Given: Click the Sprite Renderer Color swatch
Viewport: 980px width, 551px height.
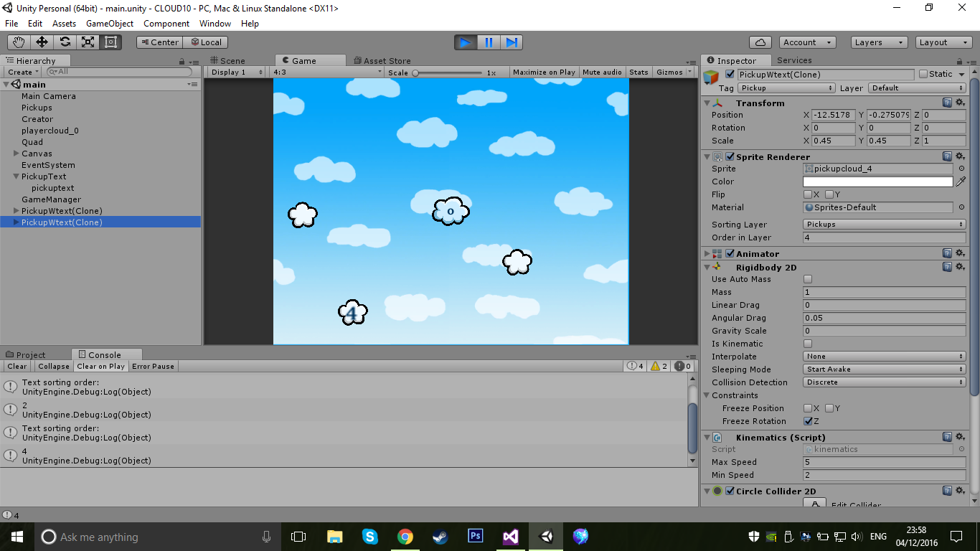Looking at the screenshot, I should (x=878, y=182).
